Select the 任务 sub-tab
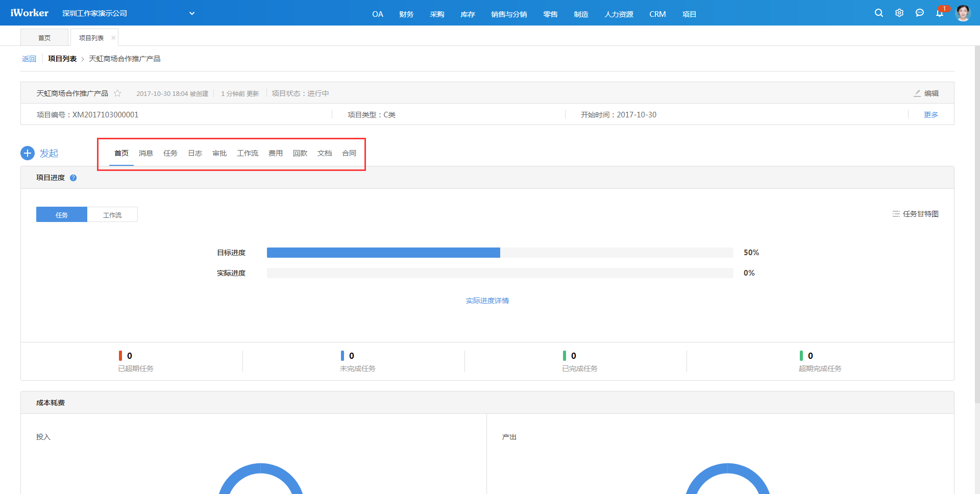Screen dimensions: 980x494 [170, 153]
